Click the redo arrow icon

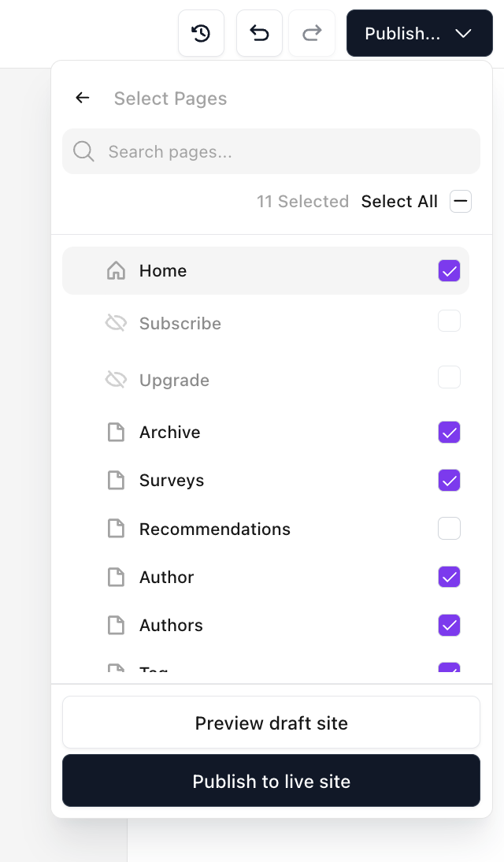click(312, 33)
